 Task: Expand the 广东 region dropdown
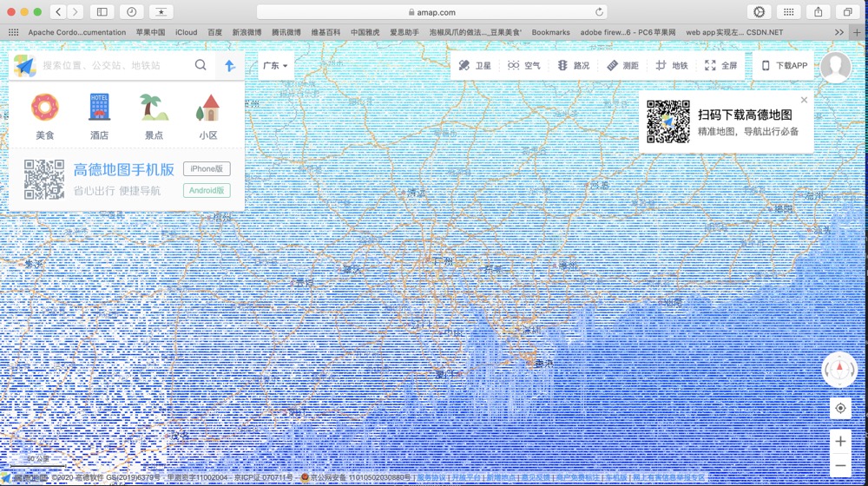point(275,66)
